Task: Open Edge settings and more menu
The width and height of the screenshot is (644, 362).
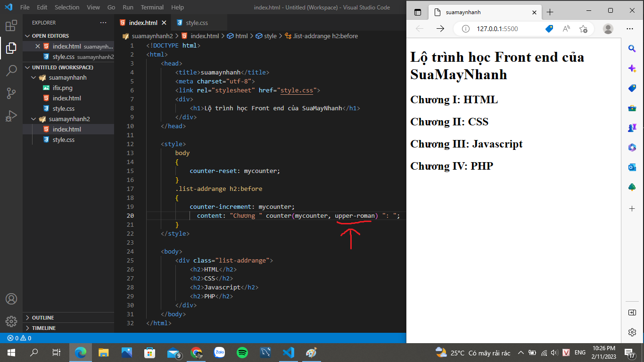Action: tap(630, 29)
